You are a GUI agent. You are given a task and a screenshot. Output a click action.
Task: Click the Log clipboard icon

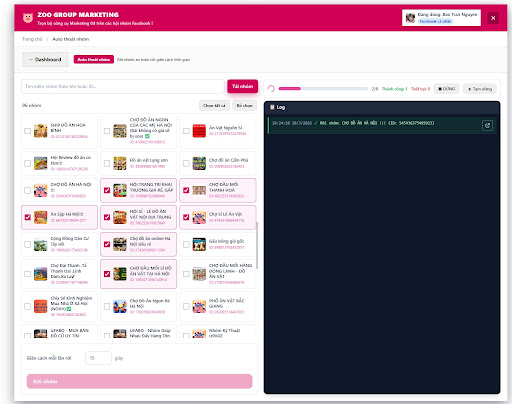click(x=272, y=107)
